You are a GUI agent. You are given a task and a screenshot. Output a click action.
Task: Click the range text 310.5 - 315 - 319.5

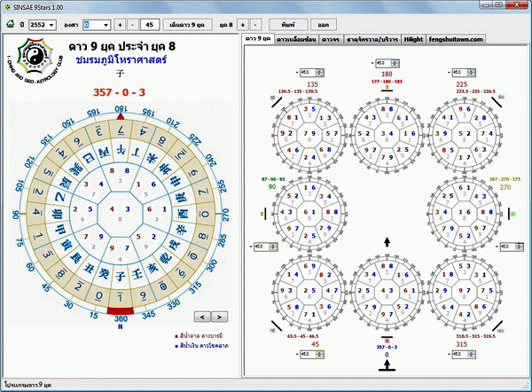(x=475, y=336)
